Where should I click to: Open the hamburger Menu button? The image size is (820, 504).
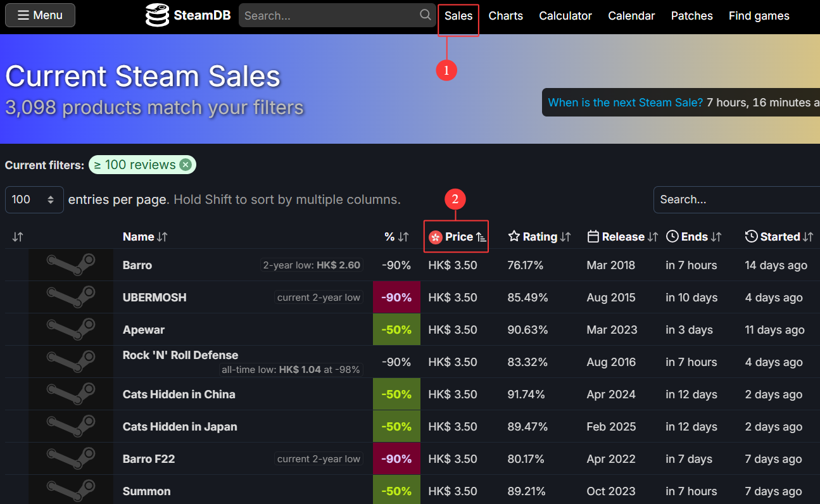pos(40,15)
